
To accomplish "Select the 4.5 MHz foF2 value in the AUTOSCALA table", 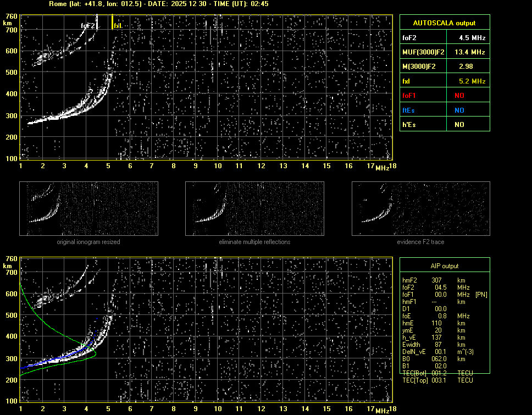I will (472, 38).
